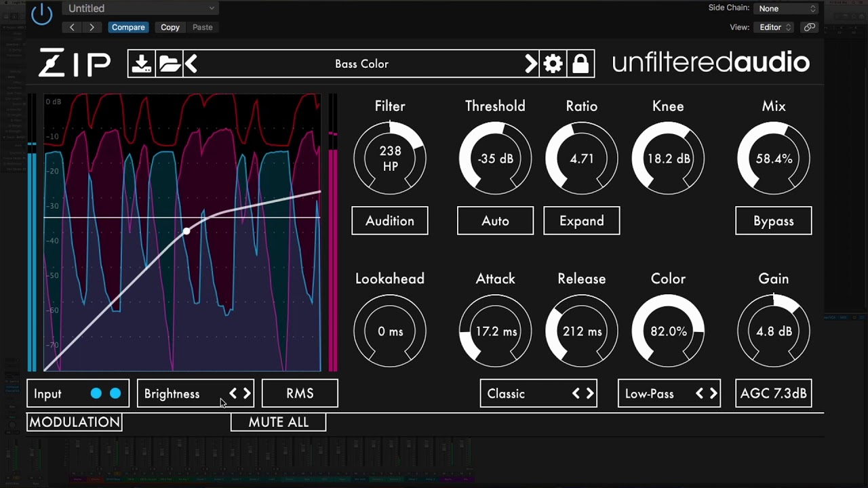The height and width of the screenshot is (488, 868).
Task: Click the ZIP logo
Action: click(x=74, y=63)
